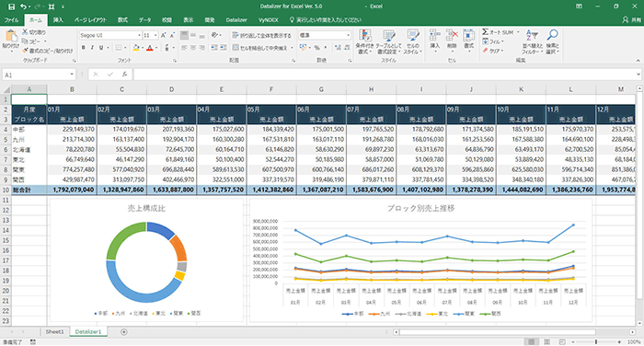
Task: Increase the font size
Action: [164, 35]
